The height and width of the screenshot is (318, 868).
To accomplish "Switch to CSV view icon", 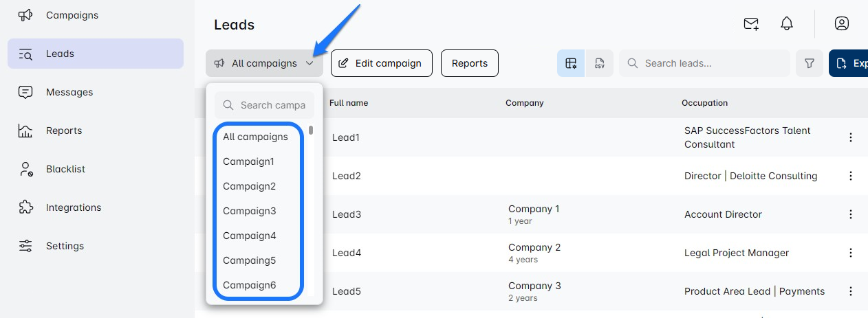I will pyautogui.click(x=599, y=63).
